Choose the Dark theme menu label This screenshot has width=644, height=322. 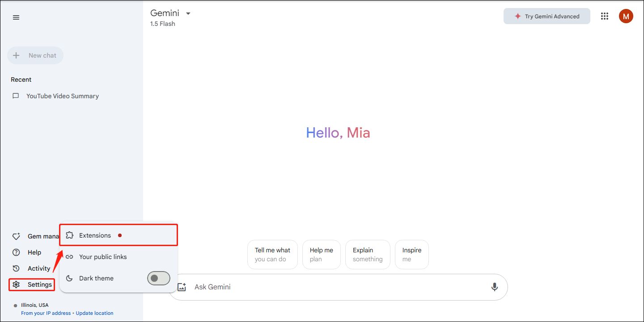(x=96, y=278)
